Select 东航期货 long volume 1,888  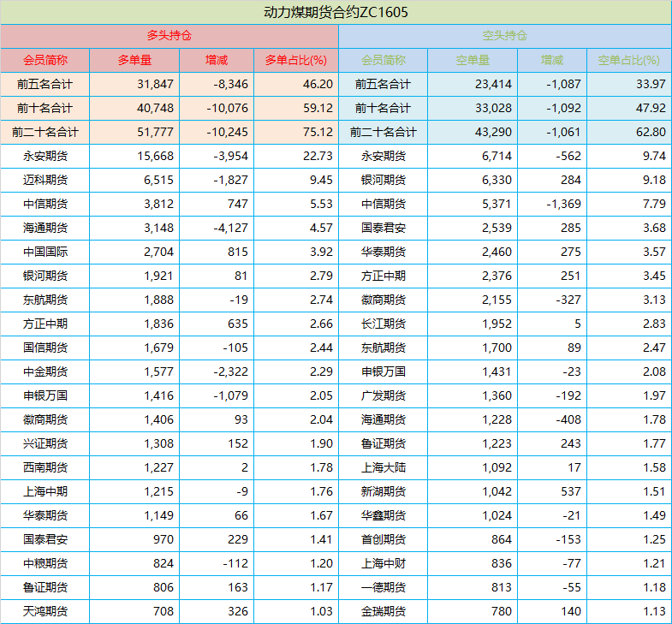point(158,300)
